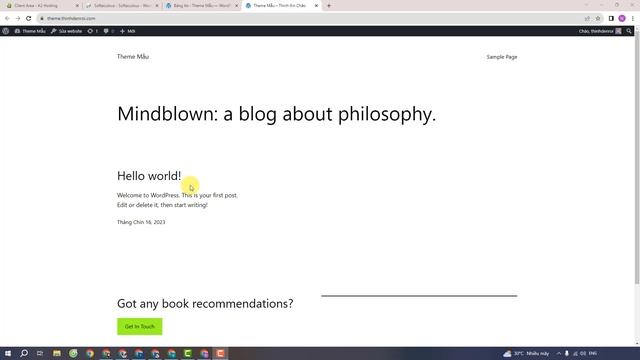Open the comments bubble in admin bar
Image resolution: width=640 pixels, height=360 pixels.
(108, 31)
